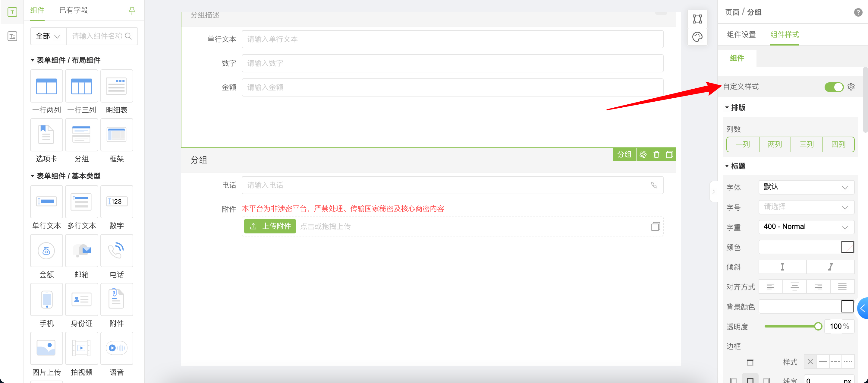Open Component style (组件样式) tab
Viewport: 868px width, 383px height.
tap(785, 35)
